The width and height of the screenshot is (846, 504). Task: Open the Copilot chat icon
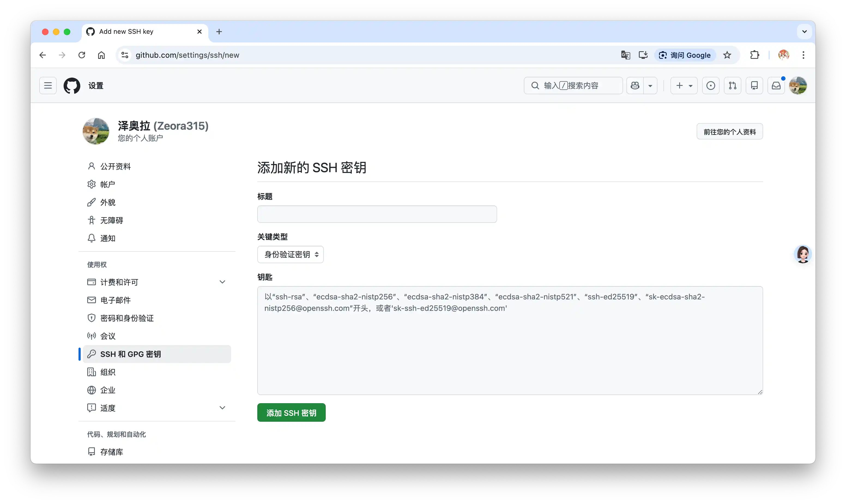pos(635,86)
